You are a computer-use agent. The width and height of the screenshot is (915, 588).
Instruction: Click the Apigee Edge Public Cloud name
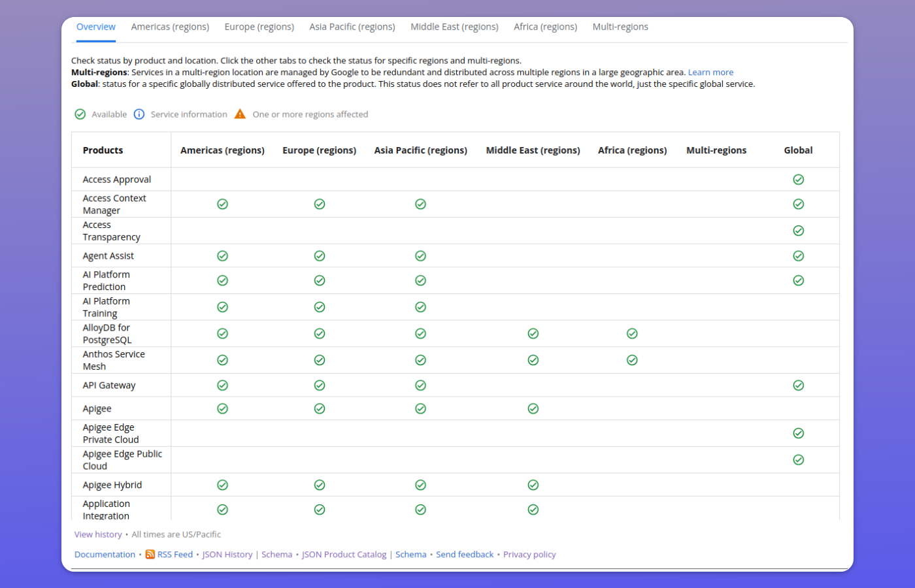pyautogui.click(x=122, y=460)
